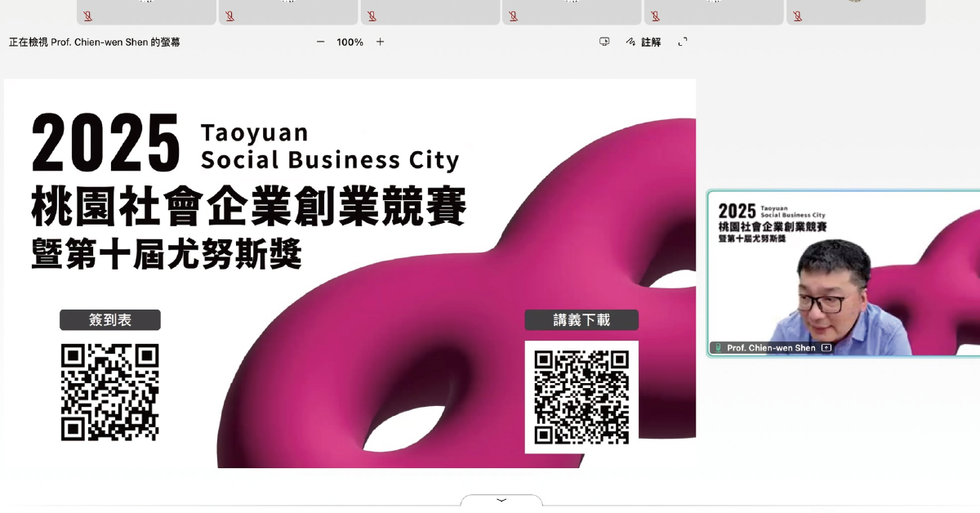Select Prof. Chien-wen Shen's video thumbnail
This screenshot has width=980, height=513.
[x=844, y=274]
